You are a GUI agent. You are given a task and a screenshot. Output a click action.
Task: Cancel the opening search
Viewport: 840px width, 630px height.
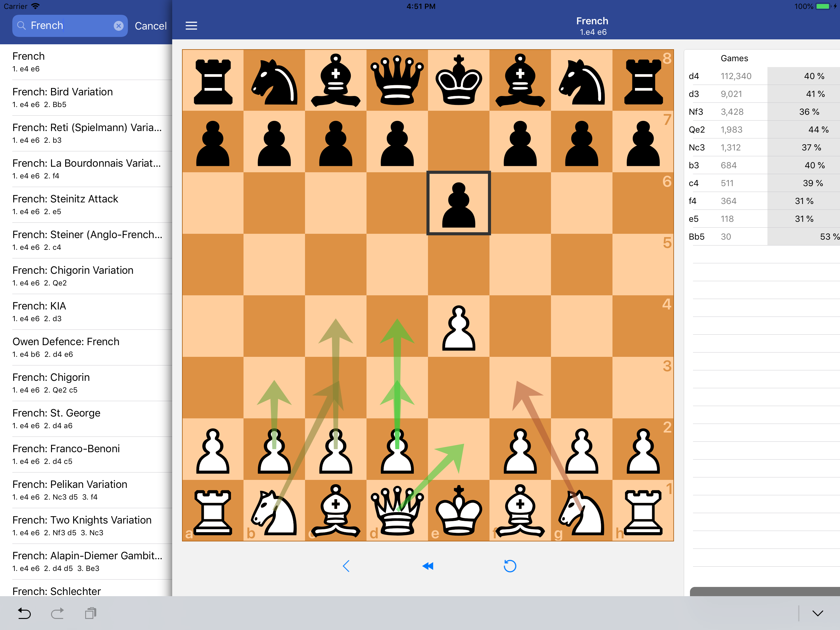pos(150,26)
